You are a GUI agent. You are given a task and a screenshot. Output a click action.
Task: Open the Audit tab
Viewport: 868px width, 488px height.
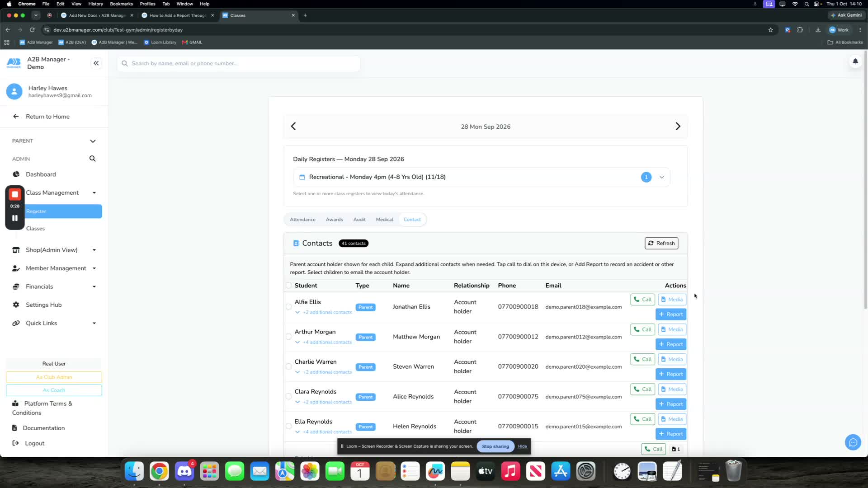[x=359, y=220]
